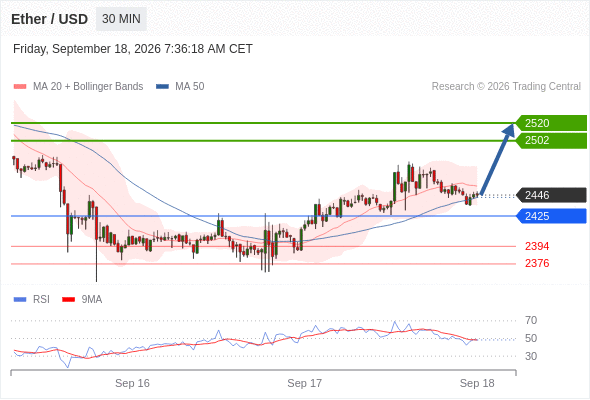Screen dimensions: 590x400
Task: Toggle the 9MA red legend marker
Action: 68,300
